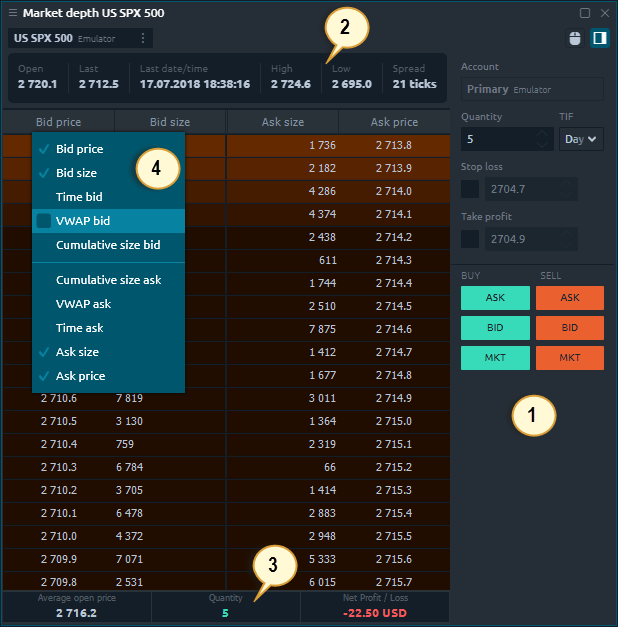Enable the VWAP bid column checkbox
Screen dimensions: 618x627
point(44,221)
